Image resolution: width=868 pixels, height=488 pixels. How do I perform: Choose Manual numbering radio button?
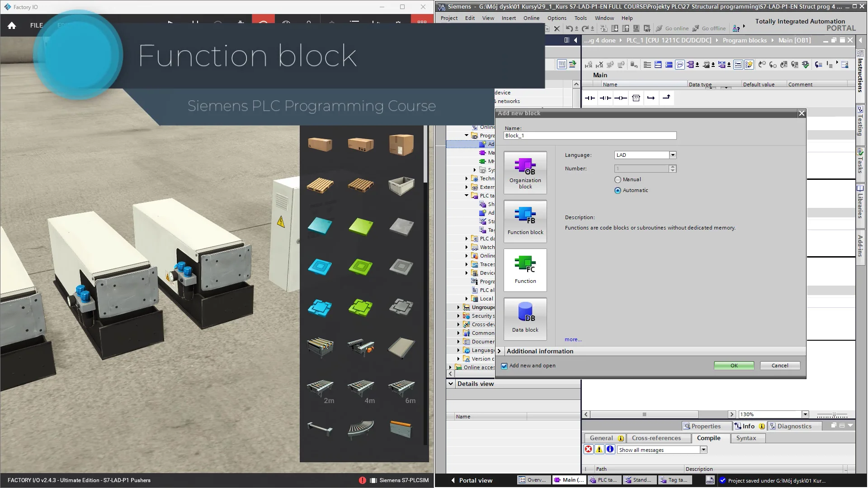[618, 179]
